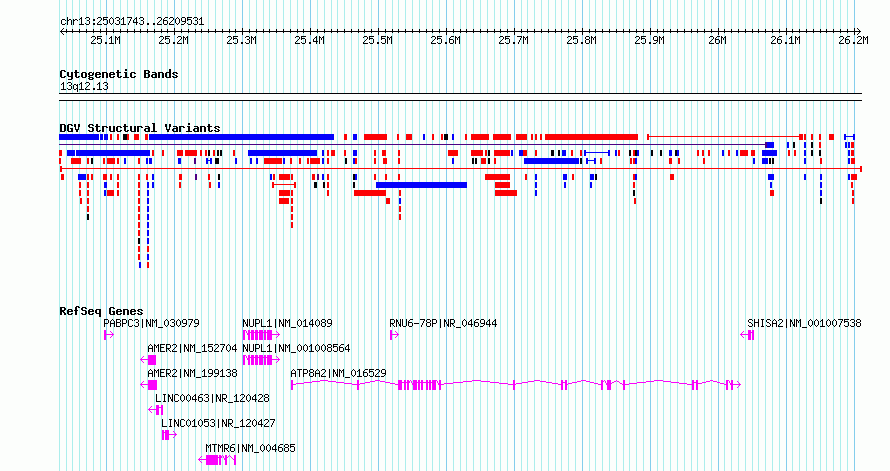Click the 25.2M ruler tick label

click(174, 41)
